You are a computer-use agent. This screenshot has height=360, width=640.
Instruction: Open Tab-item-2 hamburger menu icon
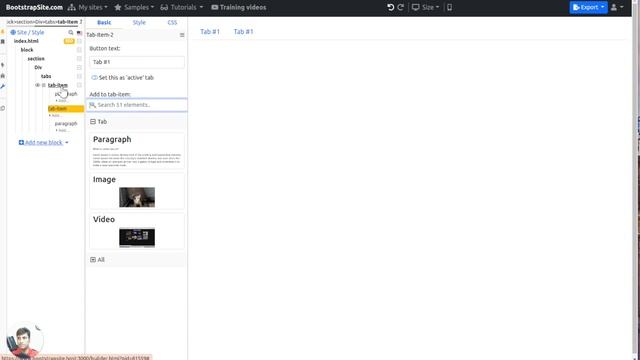click(x=182, y=35)
